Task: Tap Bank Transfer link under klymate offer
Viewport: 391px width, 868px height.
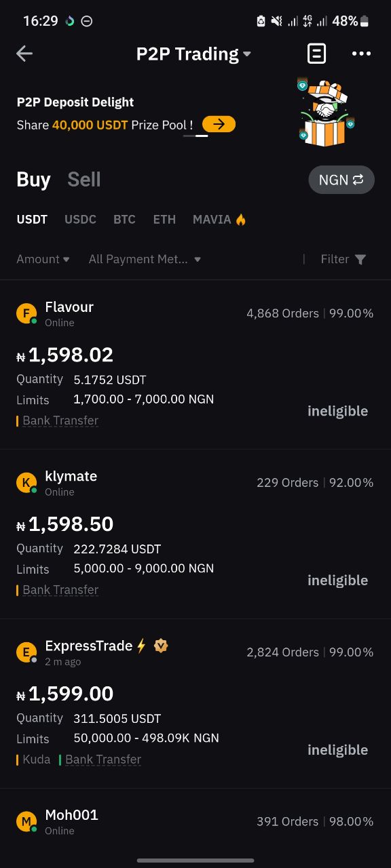Action: click(60, 590)
